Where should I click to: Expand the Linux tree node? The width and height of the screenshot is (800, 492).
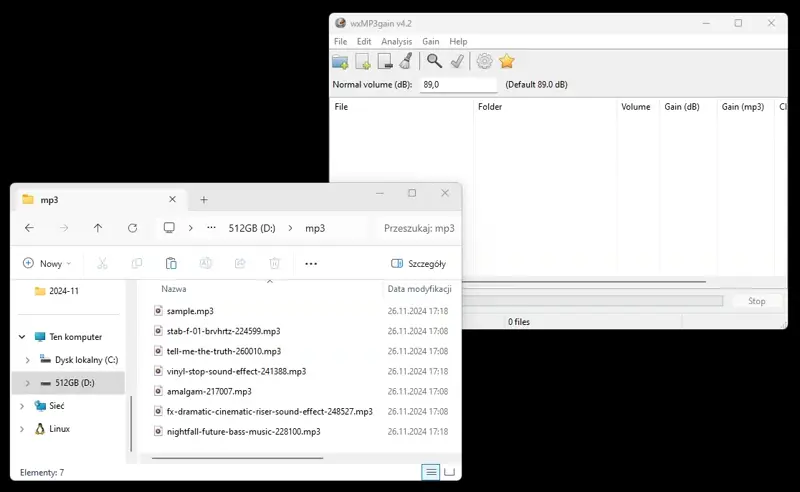[x=22, y=429]
